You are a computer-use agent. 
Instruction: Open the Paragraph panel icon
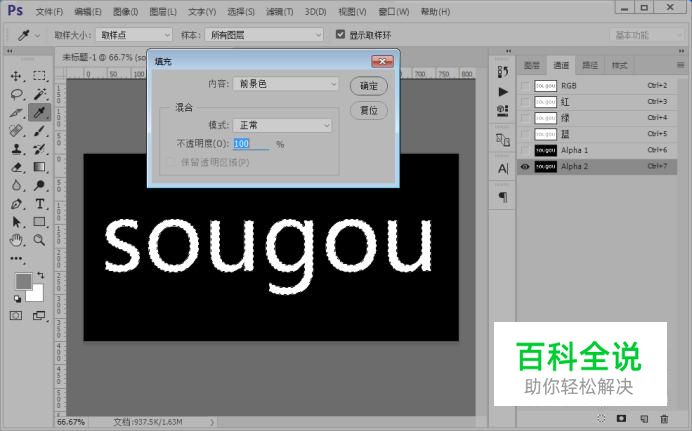(x=503, y=197)
